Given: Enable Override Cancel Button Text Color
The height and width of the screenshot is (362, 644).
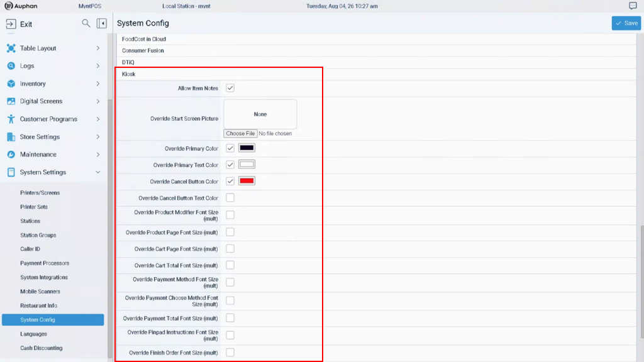Looking at the screenshot, I should click(x=230, y=198).
